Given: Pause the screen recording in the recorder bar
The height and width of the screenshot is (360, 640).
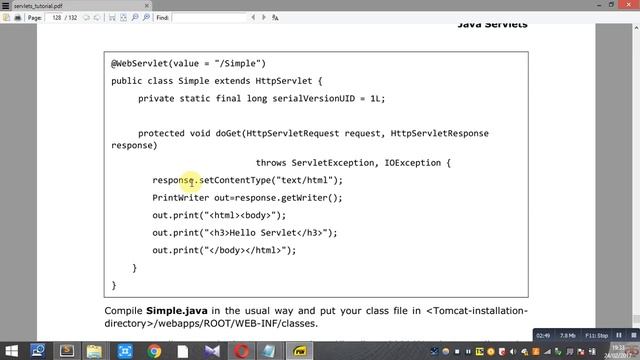Looking at the screenshot, I should click(619, 335).
